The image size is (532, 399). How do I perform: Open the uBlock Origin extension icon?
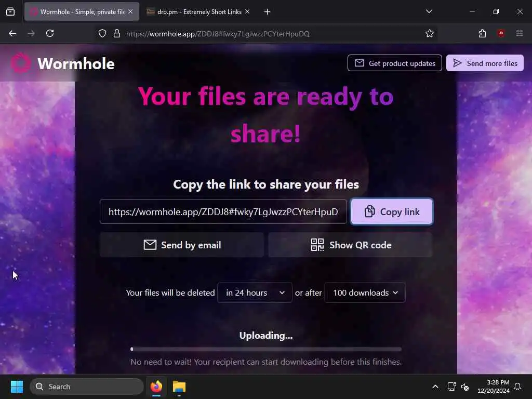click(501, 33)
